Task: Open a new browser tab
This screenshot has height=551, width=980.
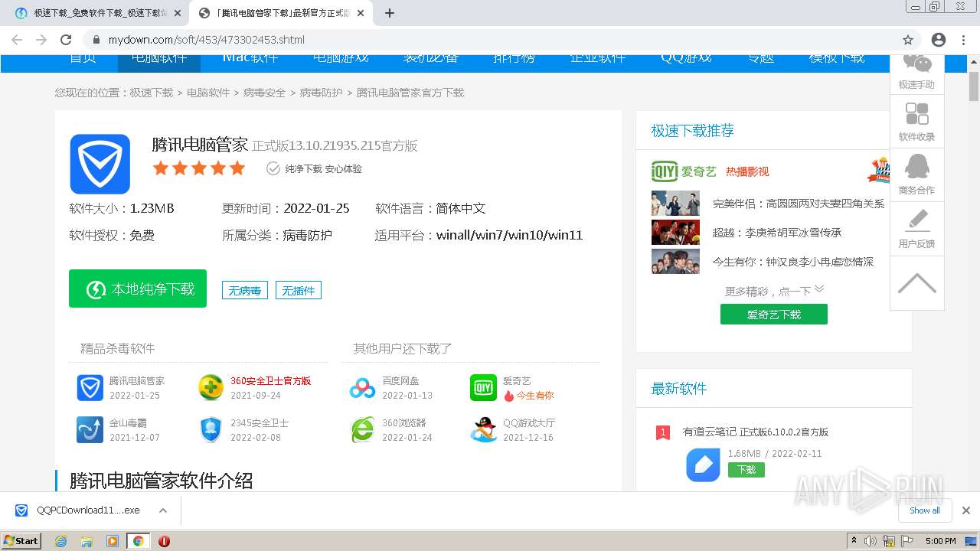Action: pyautogui.click(x=390, y=13)
